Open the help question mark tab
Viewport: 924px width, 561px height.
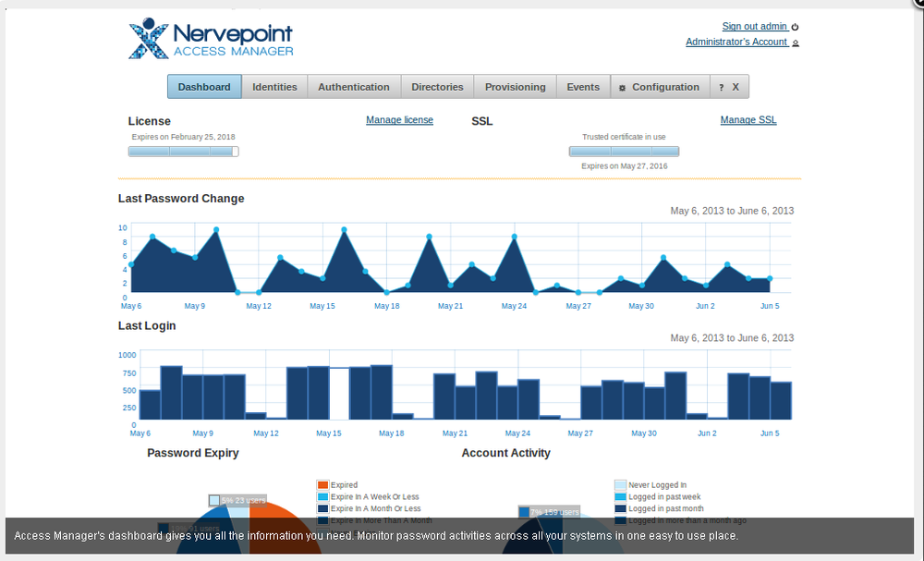click(722, 87)
